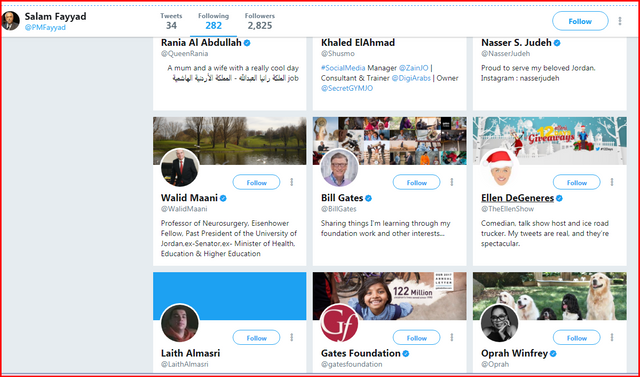Follow Salam Fayyad from the header
This screenshot has width=640, height=377.
[580, 21]
